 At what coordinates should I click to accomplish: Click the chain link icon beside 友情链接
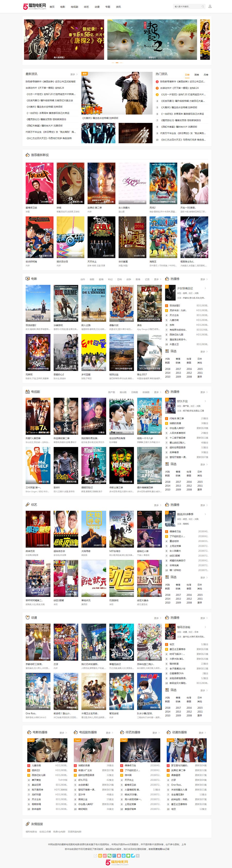click(x=28, y=823)
